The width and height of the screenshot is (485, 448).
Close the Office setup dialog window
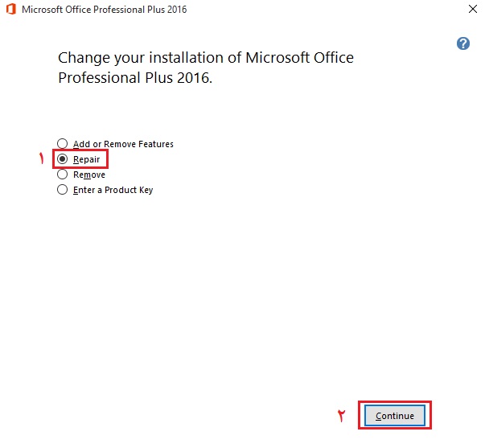click(x=471, y=10)
